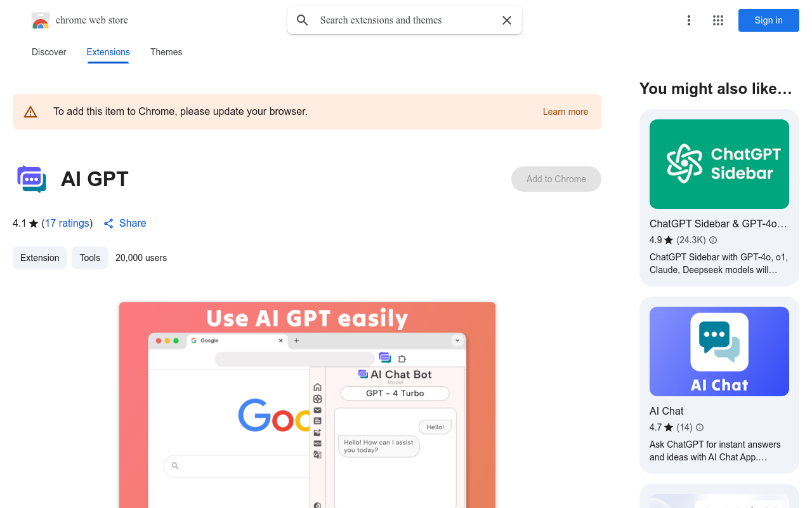This screenshot has height=508, width=812.
Task: Click the share icon next to Share
Action: 108,224
